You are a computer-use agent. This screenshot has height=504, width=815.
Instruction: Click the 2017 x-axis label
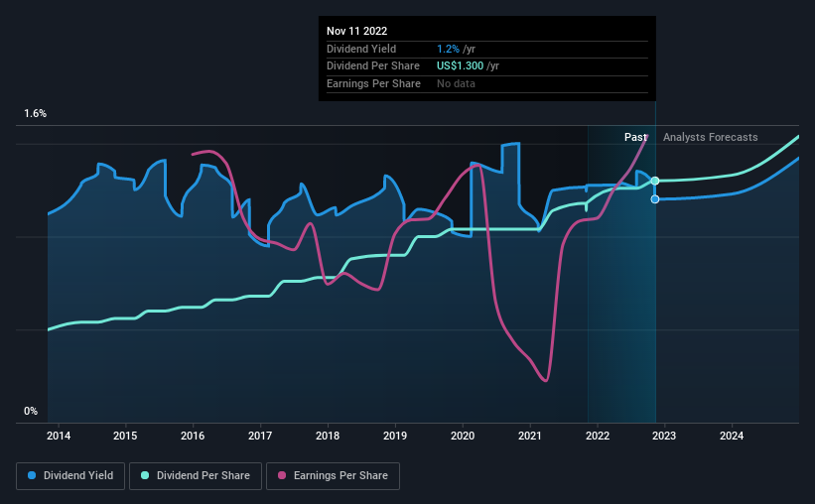pyautogui.click(x=260, y=436)
